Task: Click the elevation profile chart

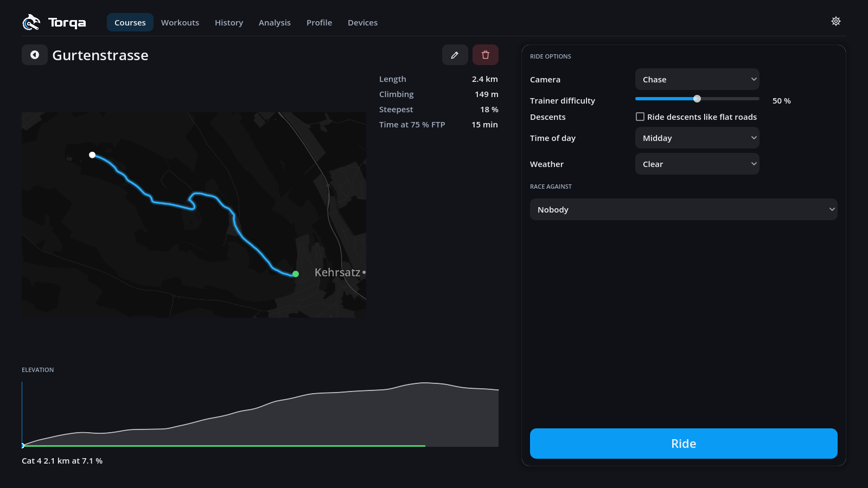Action: click(260, 414)
